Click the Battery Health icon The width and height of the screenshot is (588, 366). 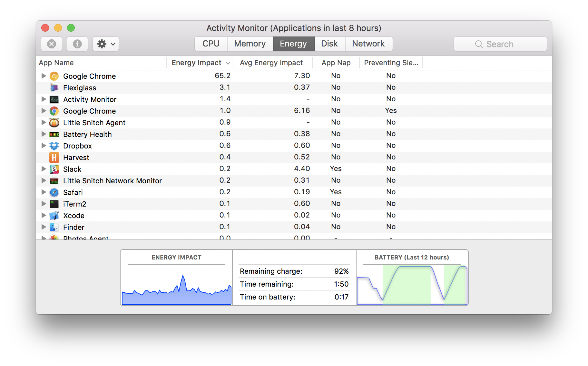pyautogui.click(x=54, y=134)
